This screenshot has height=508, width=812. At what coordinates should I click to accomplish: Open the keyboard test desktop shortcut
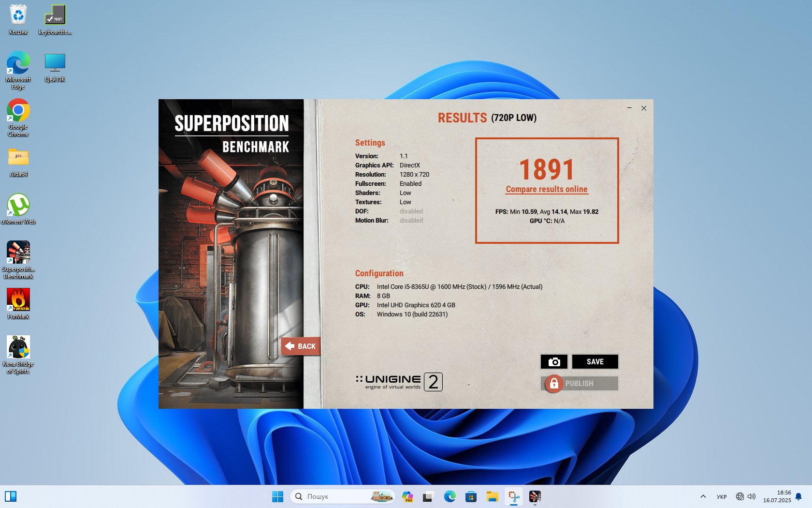coord(55,19)
